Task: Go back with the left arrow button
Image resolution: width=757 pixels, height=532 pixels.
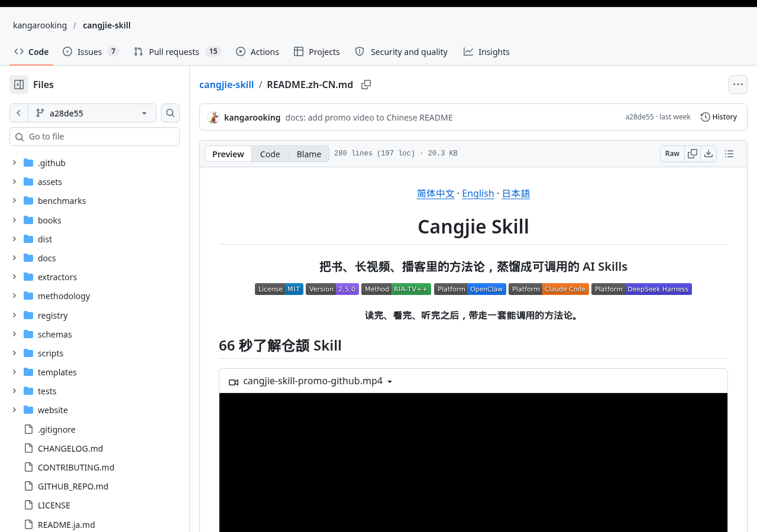Action: (19, 113)
